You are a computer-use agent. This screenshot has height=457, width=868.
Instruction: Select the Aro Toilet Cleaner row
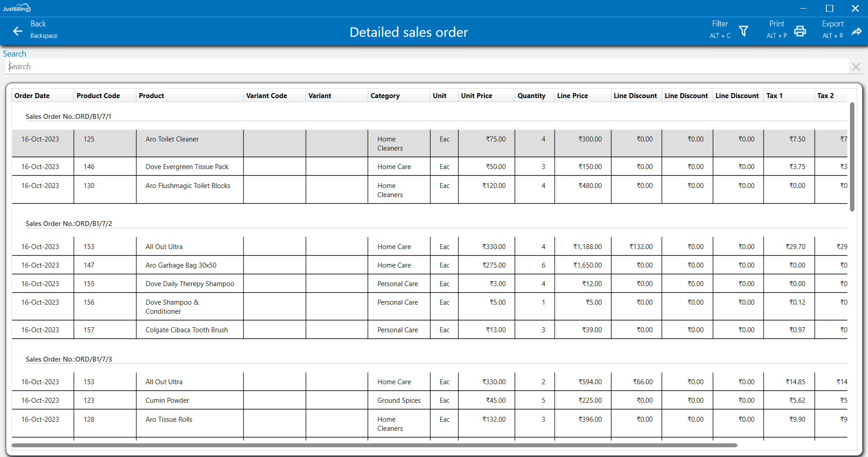pyautogui.click(x=172, y=139)
